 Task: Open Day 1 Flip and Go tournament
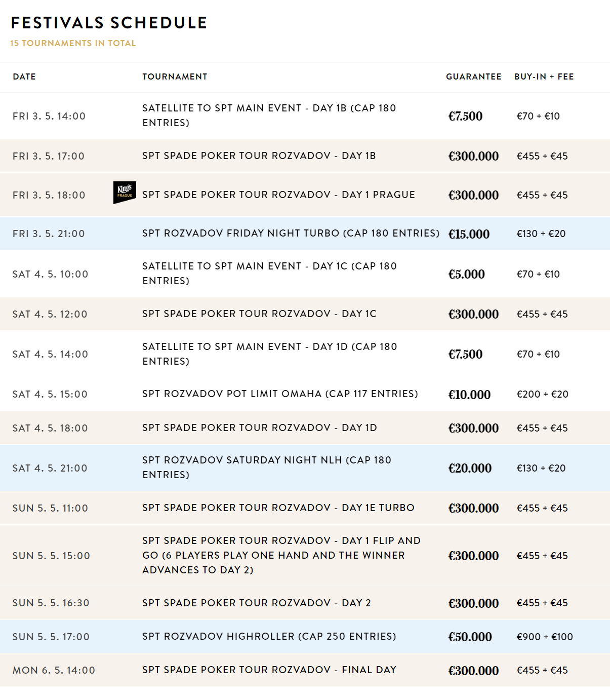tap(281, 556)
